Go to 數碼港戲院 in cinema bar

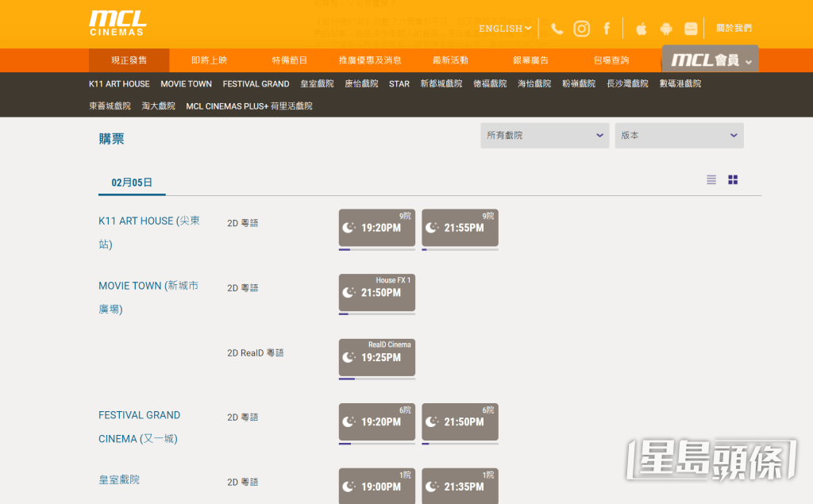point(680,83)
